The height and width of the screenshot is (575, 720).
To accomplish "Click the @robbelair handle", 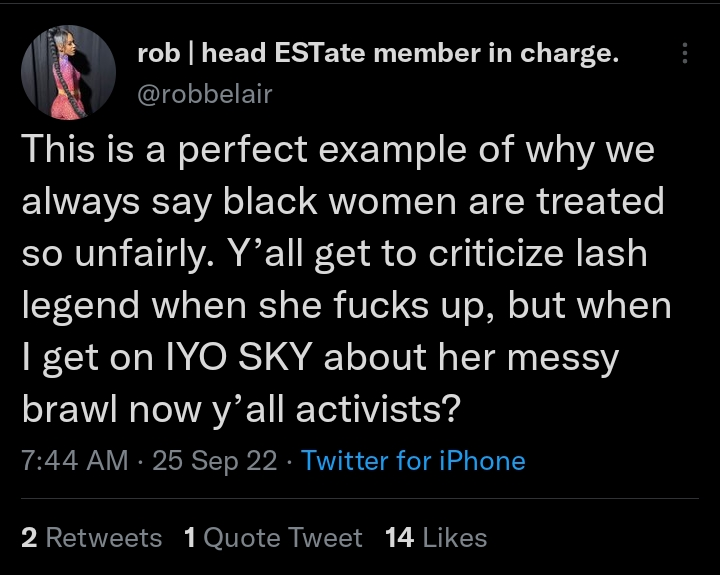I will 204,93.
